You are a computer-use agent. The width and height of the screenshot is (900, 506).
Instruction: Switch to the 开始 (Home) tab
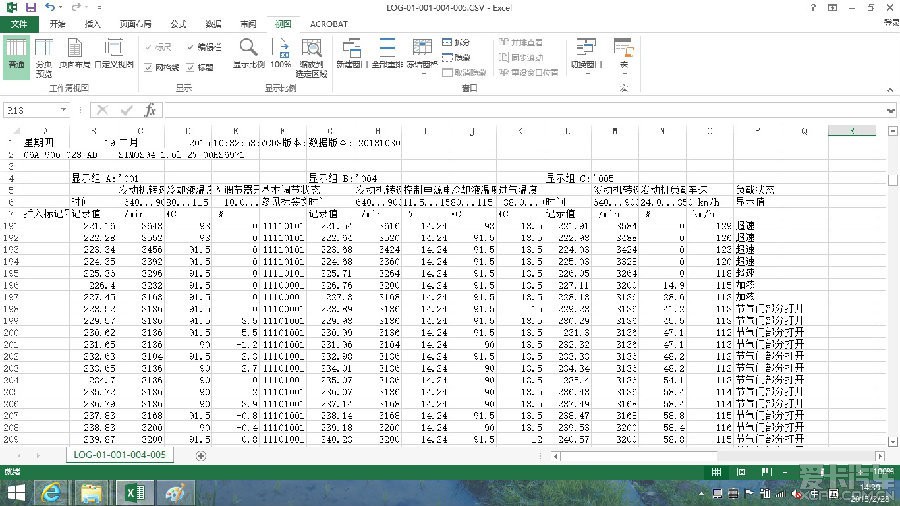click(57, 24)
